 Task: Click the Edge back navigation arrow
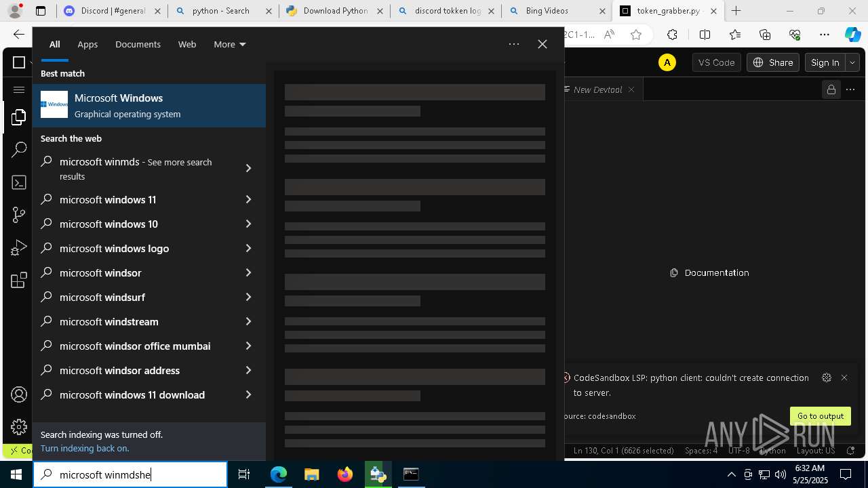pos(19,35)
